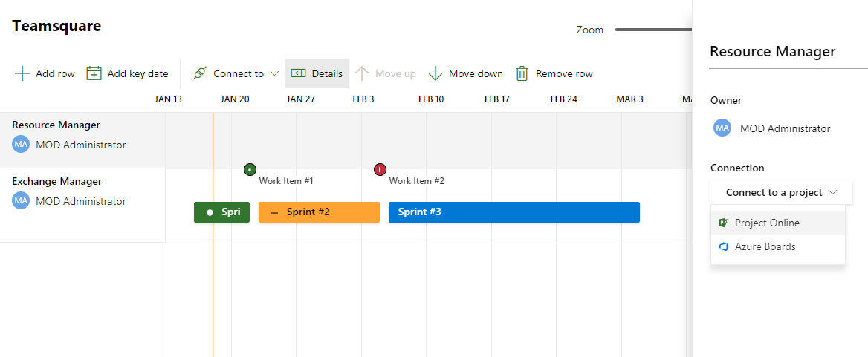The width and height of the screenshot is (868, 357).
Task: Click the Move up arrow icon
Action: click(362, 73)
